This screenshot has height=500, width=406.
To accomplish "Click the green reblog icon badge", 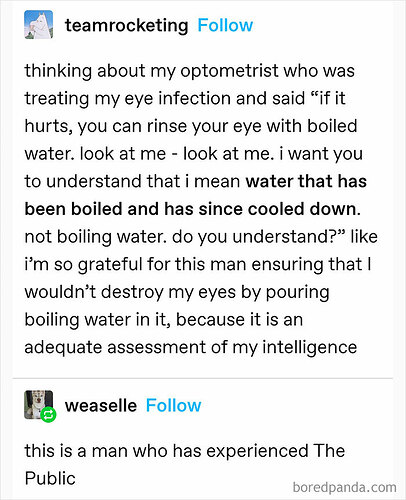I will click(x=49, y=415).
